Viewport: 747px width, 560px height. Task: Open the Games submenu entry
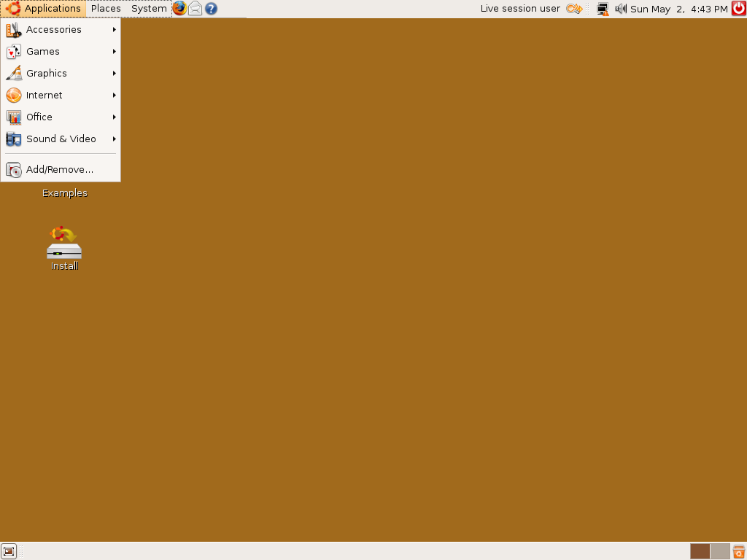pyautogui.click(x=61, y=52)
